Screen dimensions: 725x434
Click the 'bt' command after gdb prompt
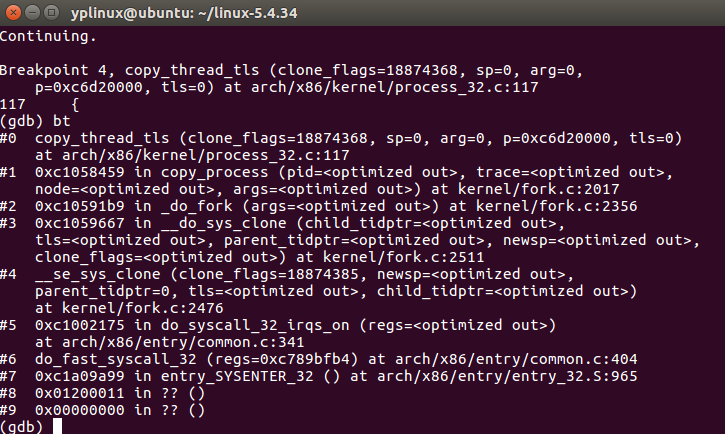(x=61, y=121)
